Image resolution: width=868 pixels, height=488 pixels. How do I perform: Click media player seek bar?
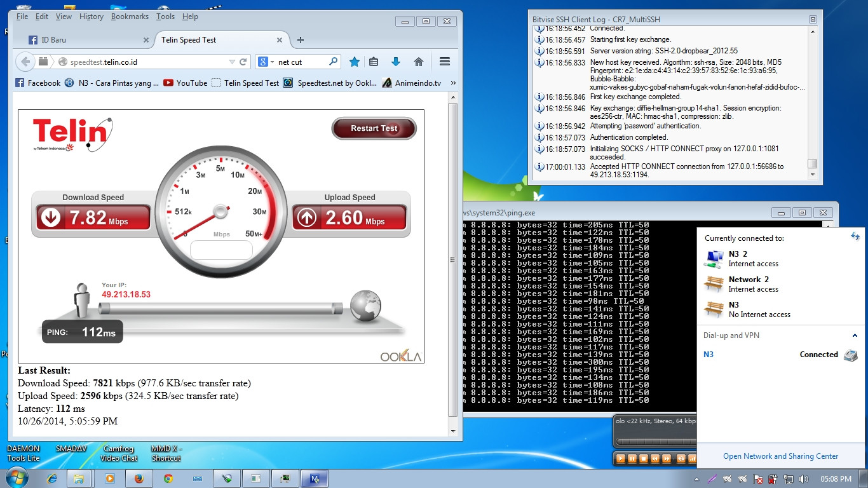tap(656, 442)
